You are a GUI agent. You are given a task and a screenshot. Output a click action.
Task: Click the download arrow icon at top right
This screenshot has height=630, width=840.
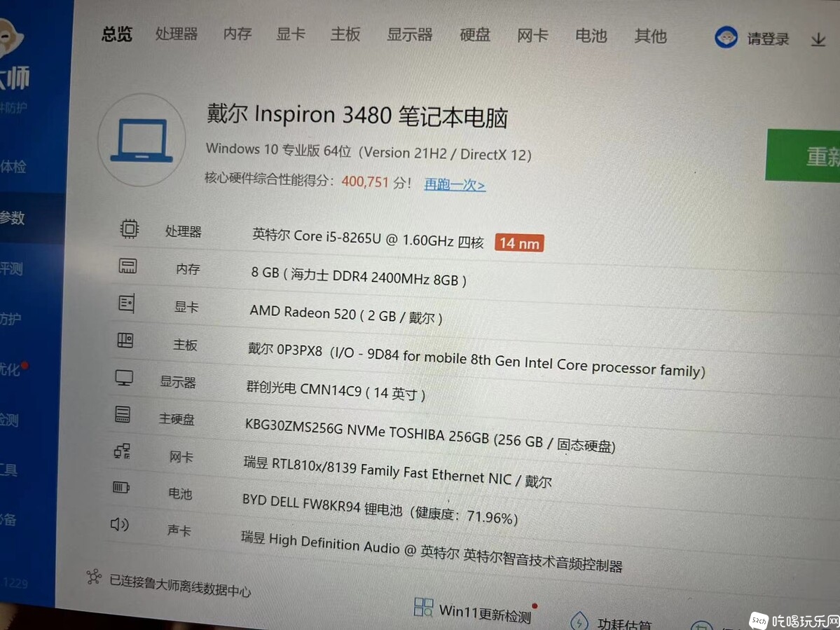818,40
